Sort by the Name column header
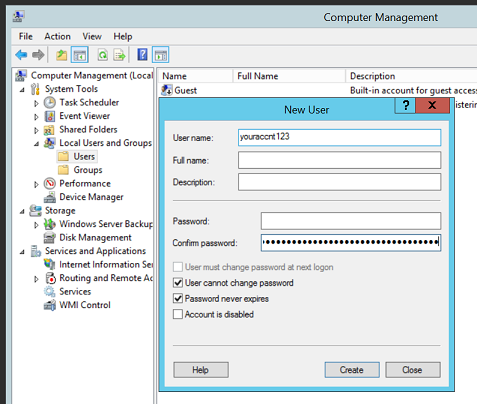This screenshot has width=477, height=404. click(195, 76)
